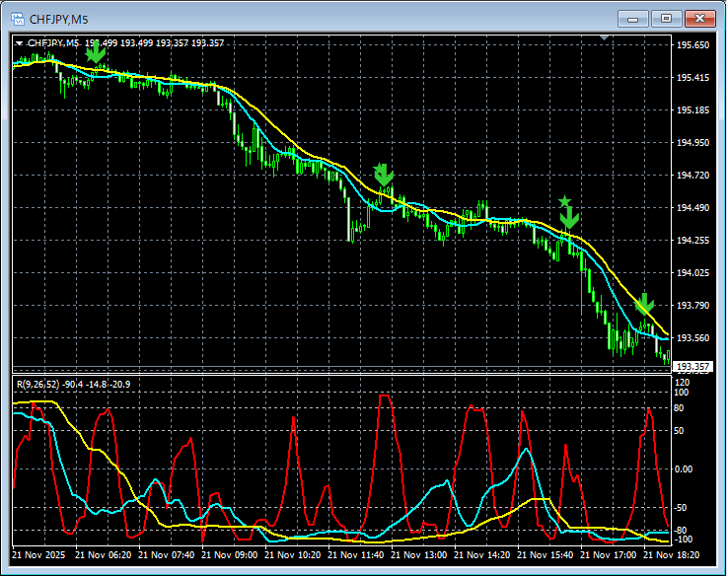Click the chart window icon in title bar
The image size is (728, 576).
pos(16,18)
